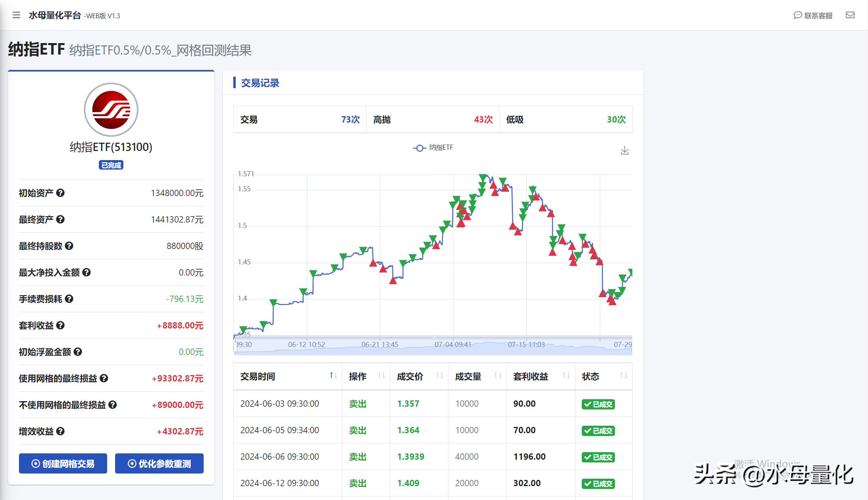Image resolution: width=868 pixels, height=500 pixels.
Task: Click help icon beside 手续费损耗
Action: click(69, 299)
